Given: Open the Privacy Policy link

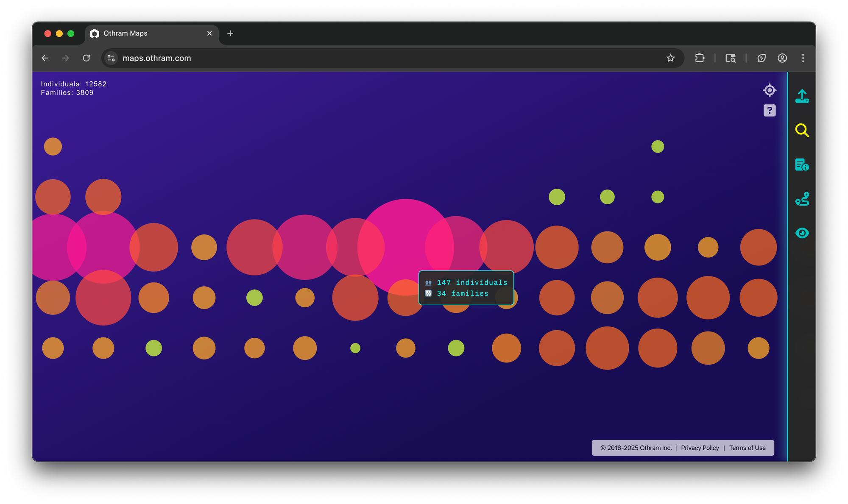Looking at the screenshot, I should (x=700, y=448).
